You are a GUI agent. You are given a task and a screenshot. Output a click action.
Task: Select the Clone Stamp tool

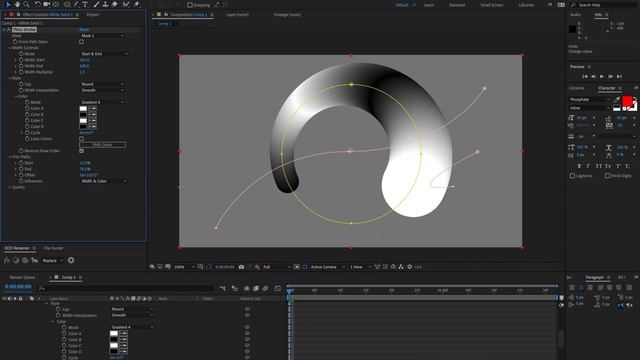point(105,4)
